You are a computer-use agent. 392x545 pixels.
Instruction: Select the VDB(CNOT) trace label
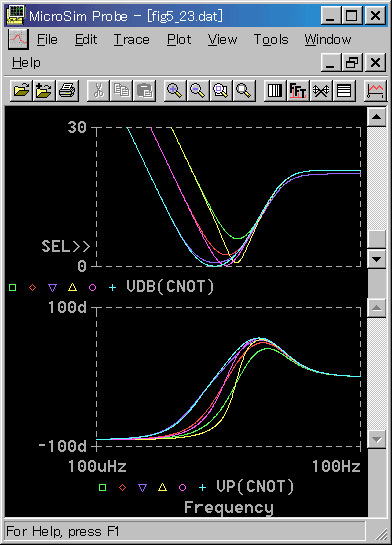[x=170, y=287]
